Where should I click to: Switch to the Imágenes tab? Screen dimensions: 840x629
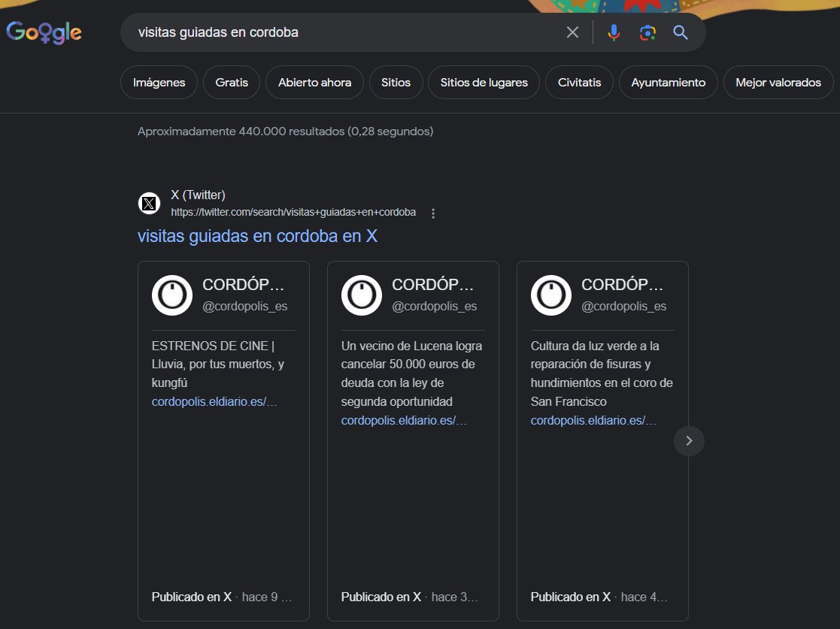point(159,82)
